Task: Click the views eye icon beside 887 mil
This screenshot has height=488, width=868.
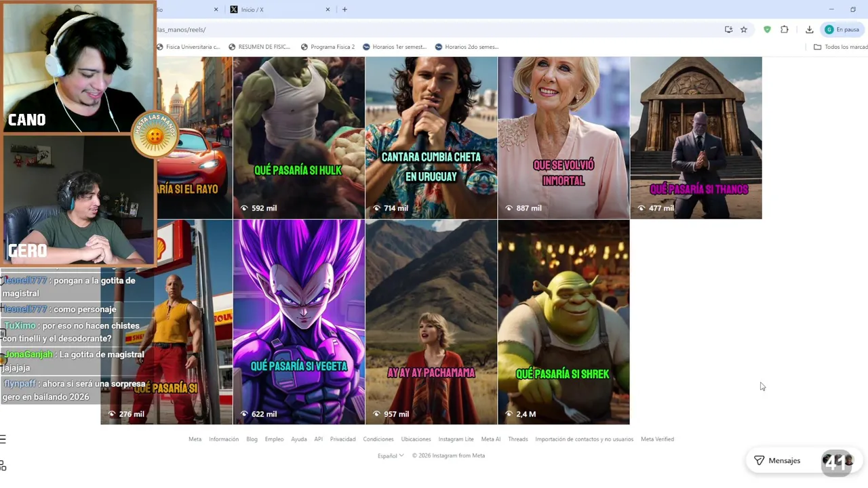Action: click(x=509, y=208)
